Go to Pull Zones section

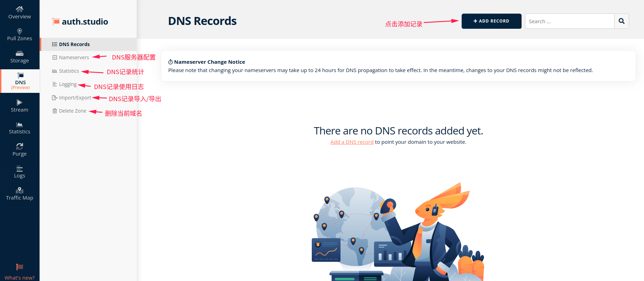pyautogui.click(x=19, y=35)
